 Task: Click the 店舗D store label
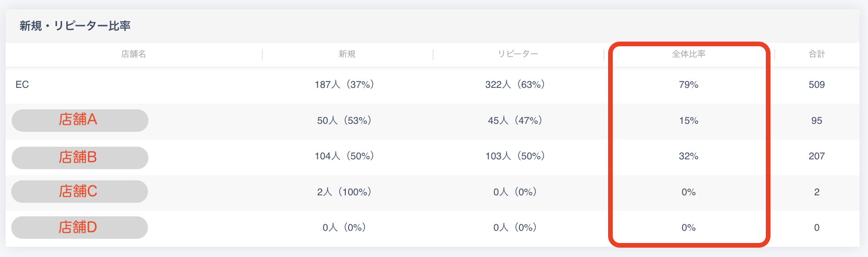79,228
